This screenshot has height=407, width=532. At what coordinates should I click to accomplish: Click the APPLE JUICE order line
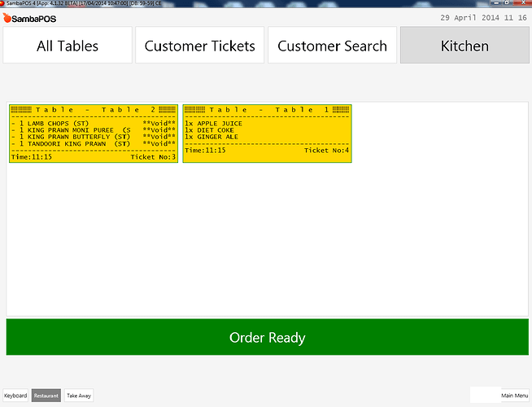[213, 124]
